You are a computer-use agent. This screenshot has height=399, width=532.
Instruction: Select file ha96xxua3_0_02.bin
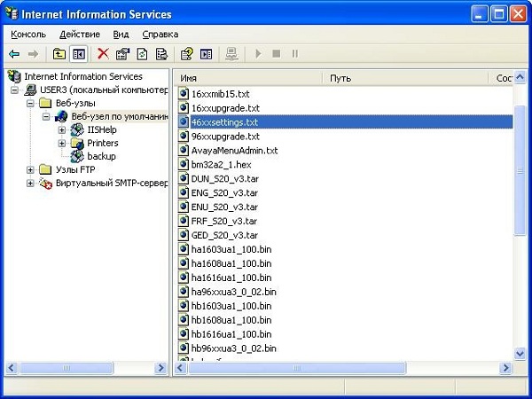(x=234, y=292)
